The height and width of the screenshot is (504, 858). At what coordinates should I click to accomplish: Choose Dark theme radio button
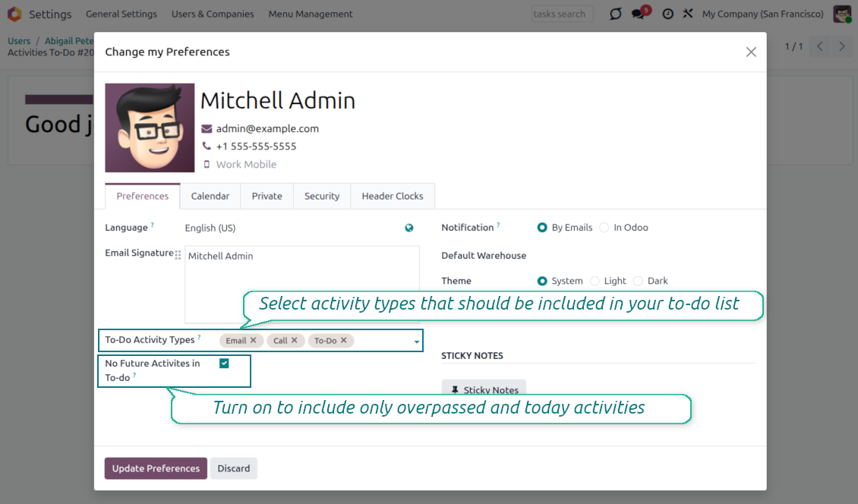click(642, 280)
